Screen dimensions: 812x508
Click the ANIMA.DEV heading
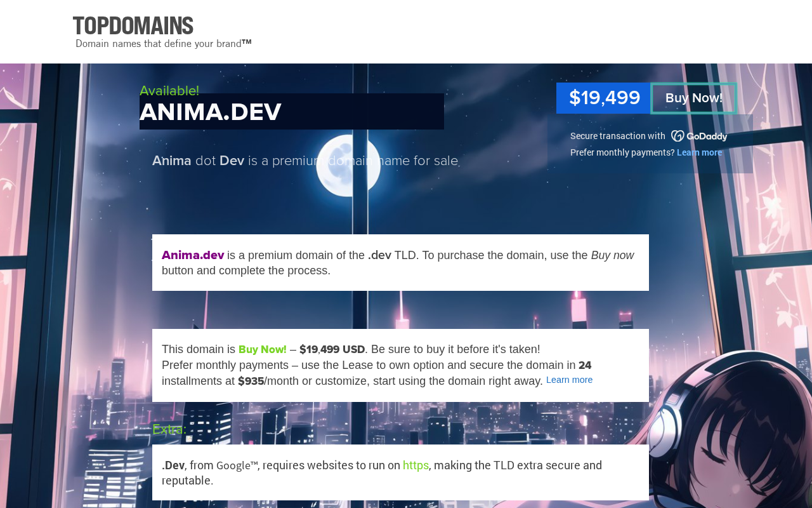(211, 112)
